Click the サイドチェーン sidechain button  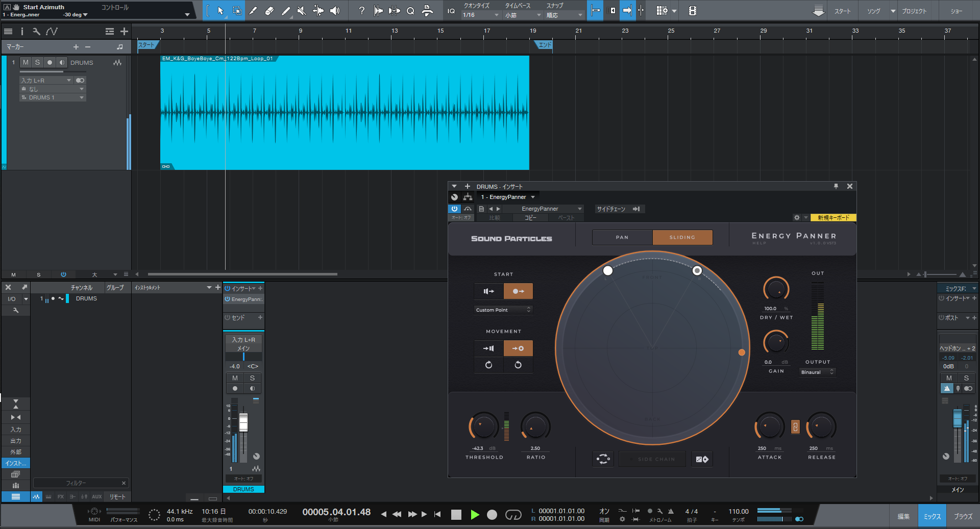coord(619,209)
